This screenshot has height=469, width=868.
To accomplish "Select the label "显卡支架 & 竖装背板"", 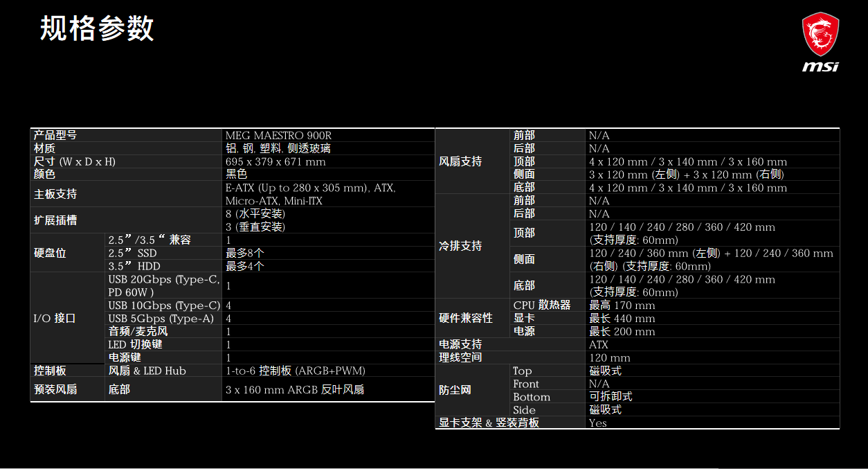I will coord(489,423).
